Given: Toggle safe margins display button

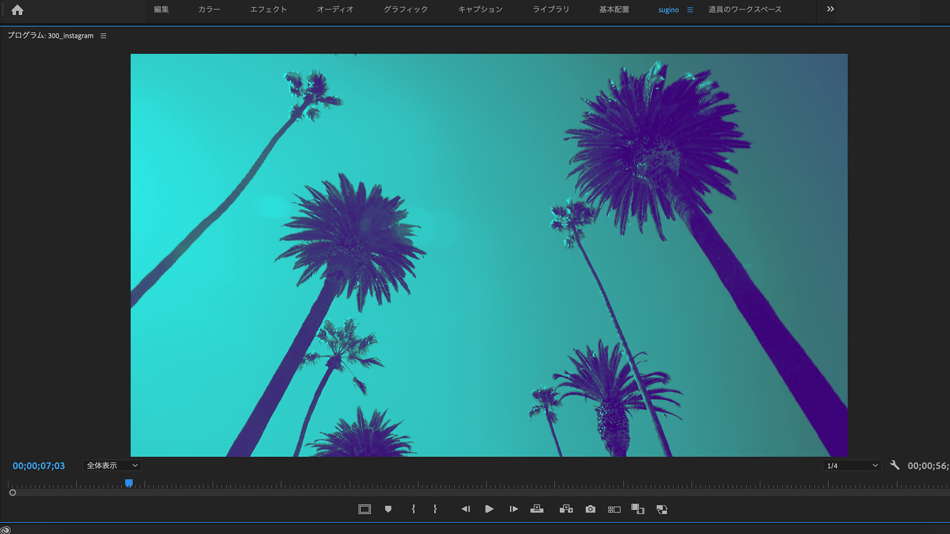Looking at the screenshot, I should (364, 509).
